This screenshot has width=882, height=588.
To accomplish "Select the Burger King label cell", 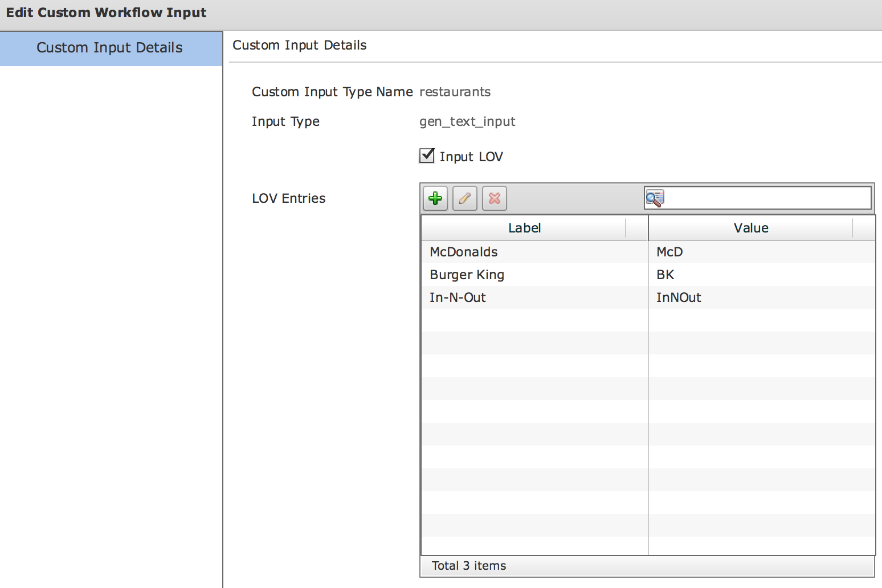I will pyautogui.click(x=467, y=275).
